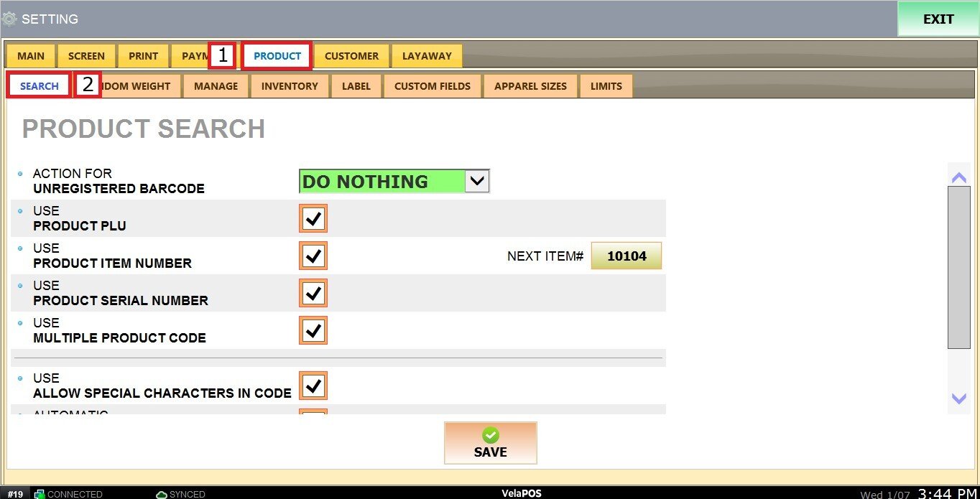Toggle Use Product Item Number checkbox
This screenshot has width=980, height=499.
point(313,256)
